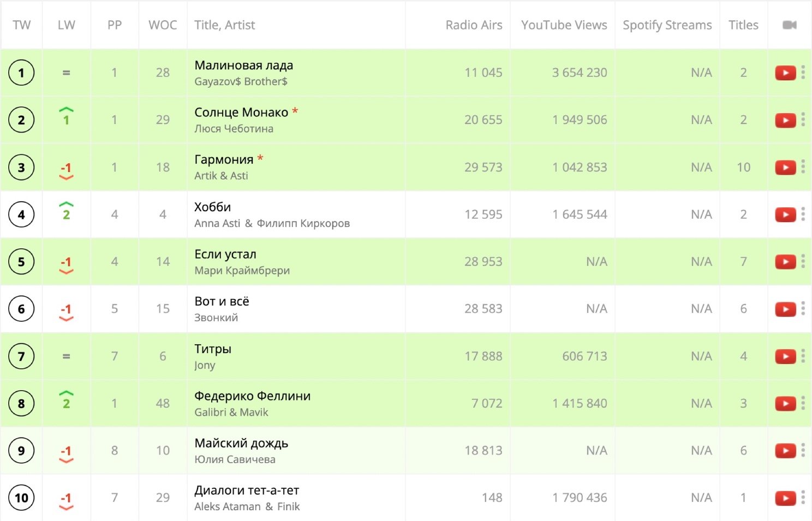Play Диалоги тет-а-тет YouTube video

(x=785, y=498)
